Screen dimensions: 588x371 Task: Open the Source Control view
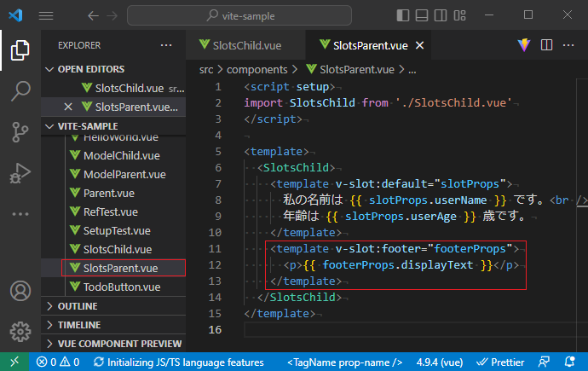pos(20,132)
